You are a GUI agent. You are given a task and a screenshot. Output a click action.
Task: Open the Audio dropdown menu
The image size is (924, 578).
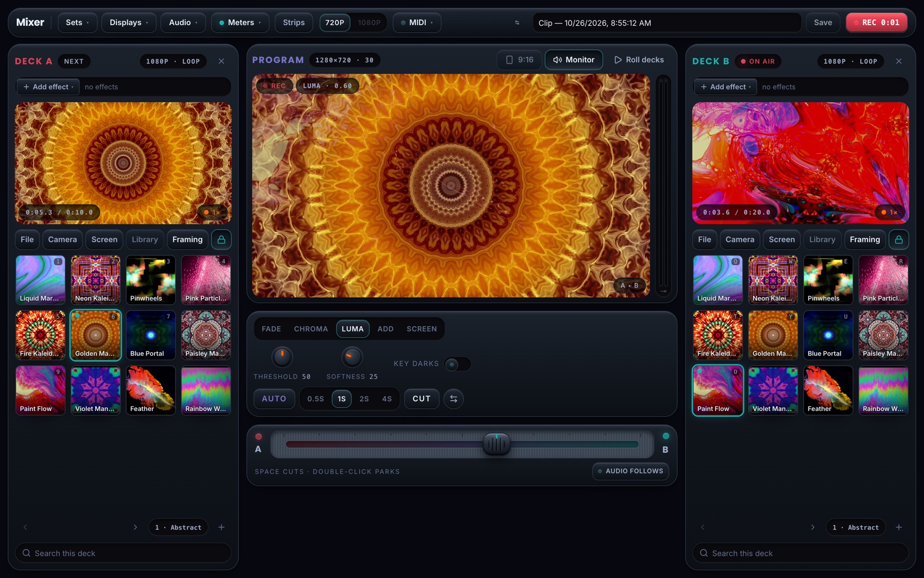click(183, 23)
